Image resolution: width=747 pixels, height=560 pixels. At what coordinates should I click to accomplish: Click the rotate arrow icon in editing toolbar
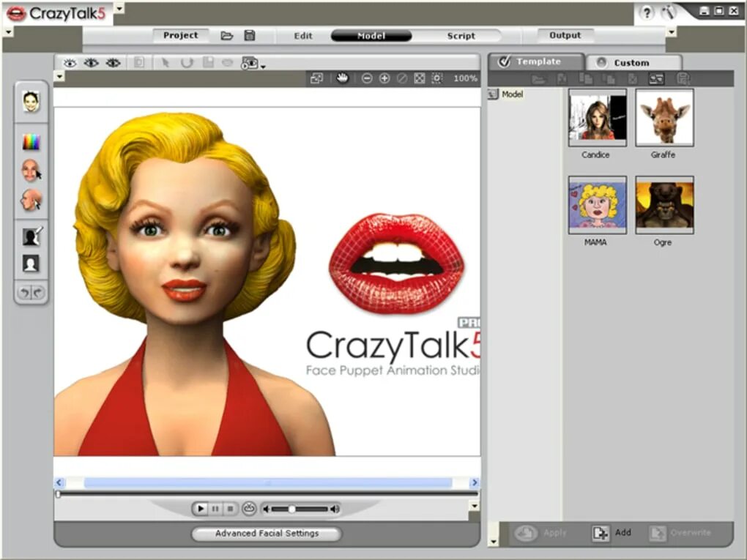tap(187, 63)
